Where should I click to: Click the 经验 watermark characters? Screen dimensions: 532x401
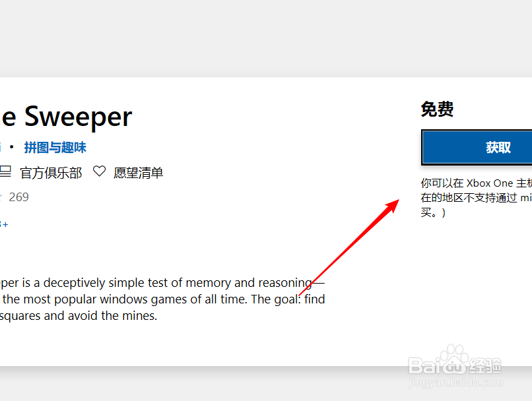pos(486,365)
